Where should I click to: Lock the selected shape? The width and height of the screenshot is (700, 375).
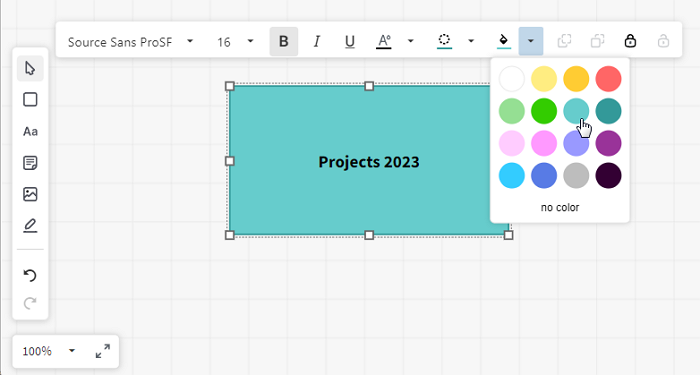tap(630, 41)
